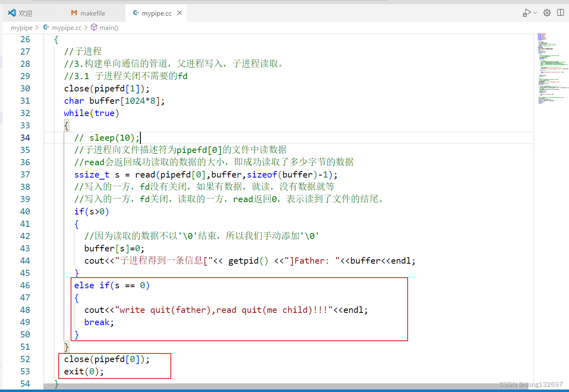The width and height of the screenshot is (569, 392).
Task: Click the close(pipefd[1]); line
Action: [107, 89]
